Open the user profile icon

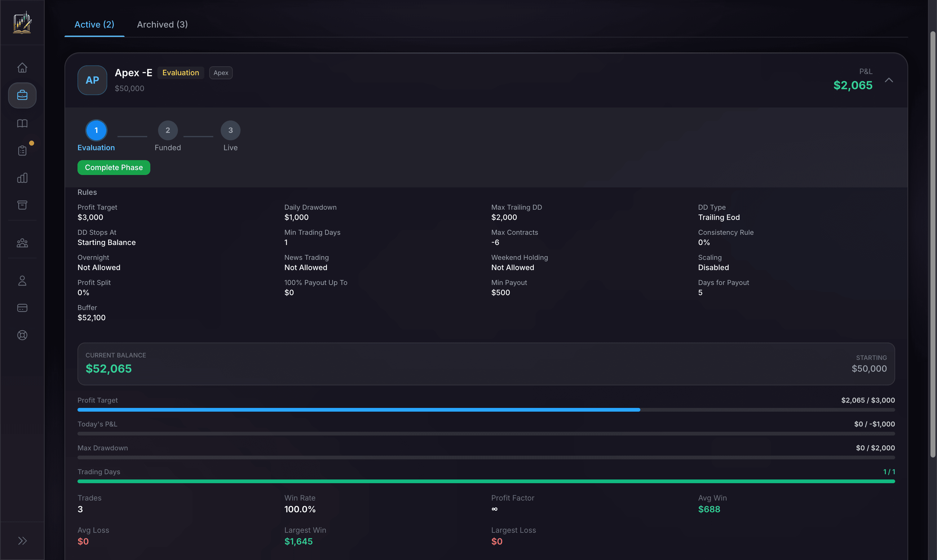(x=22, y=280)
